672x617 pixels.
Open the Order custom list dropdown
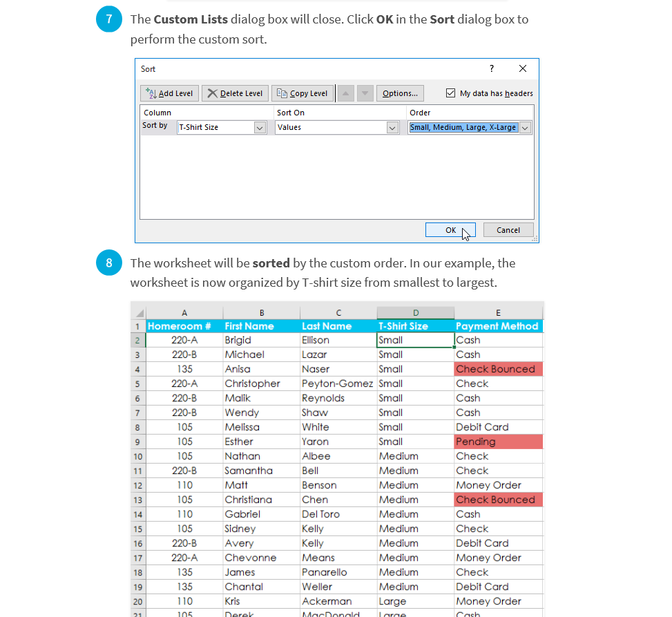coord(525,128)
